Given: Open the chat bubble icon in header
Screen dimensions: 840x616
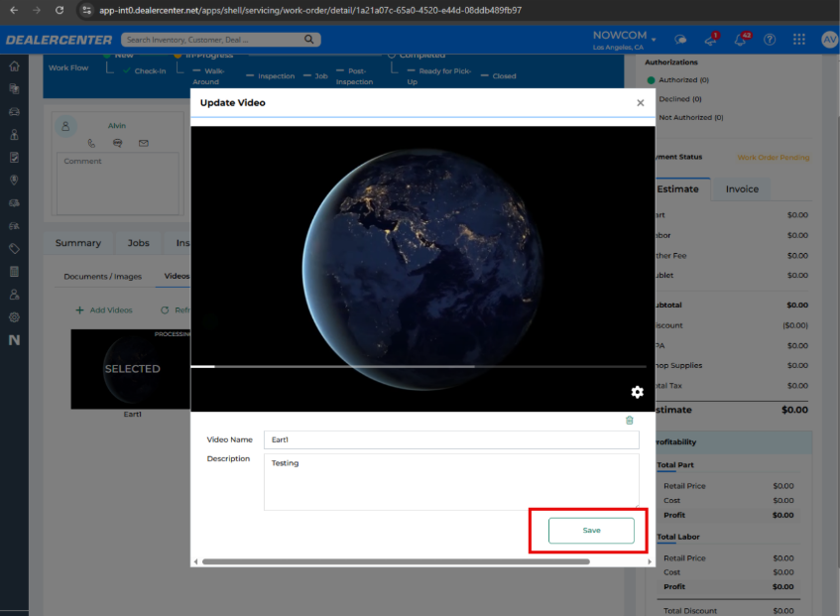Looking at the screenshot, I should [x=680, y=40].
